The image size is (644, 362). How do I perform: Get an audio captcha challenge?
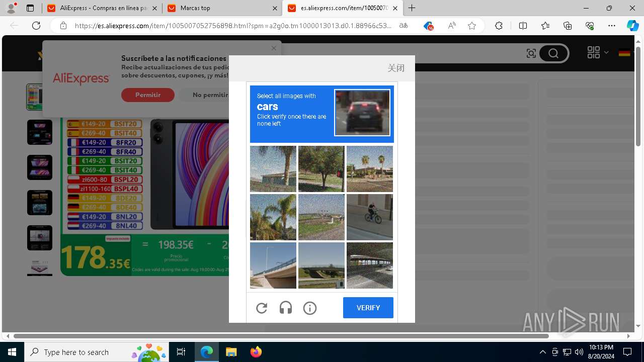coord(286,308)
